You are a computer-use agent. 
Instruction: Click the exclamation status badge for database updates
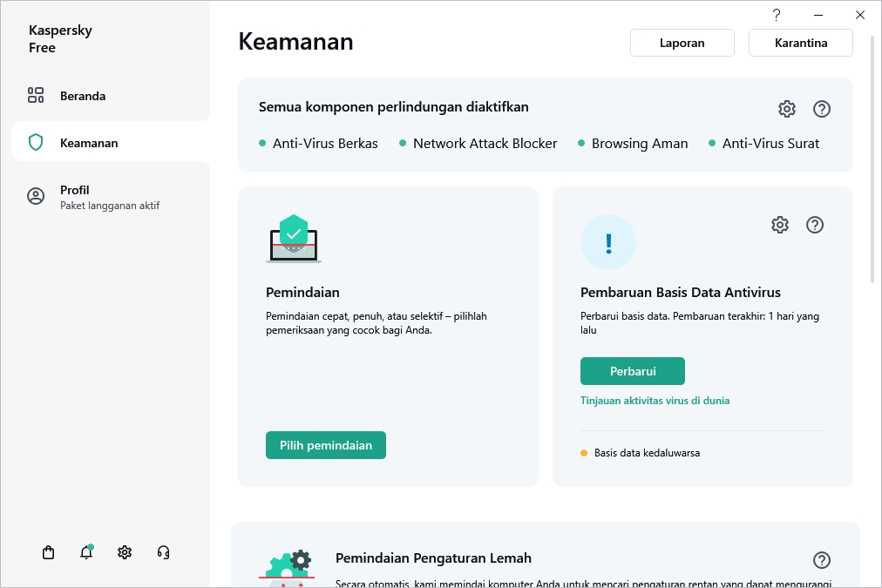tap(608, 242)
